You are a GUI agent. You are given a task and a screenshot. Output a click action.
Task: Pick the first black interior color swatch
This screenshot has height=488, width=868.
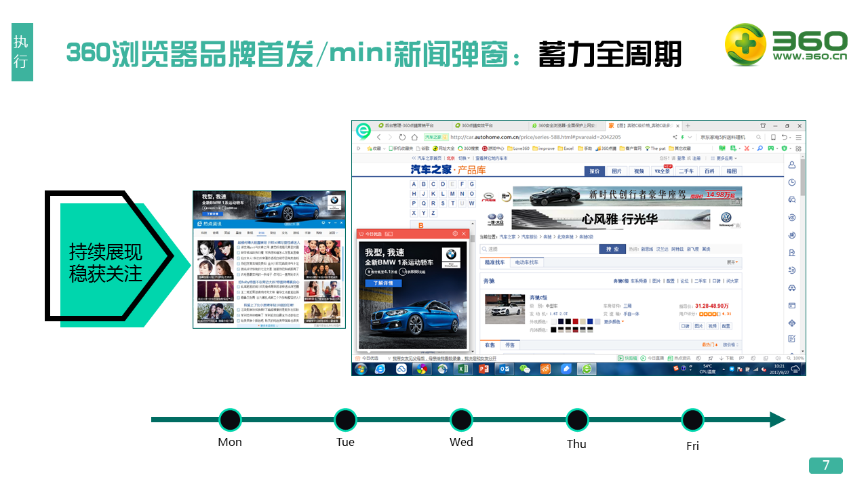pyautogui.click(x=553, y=330)
